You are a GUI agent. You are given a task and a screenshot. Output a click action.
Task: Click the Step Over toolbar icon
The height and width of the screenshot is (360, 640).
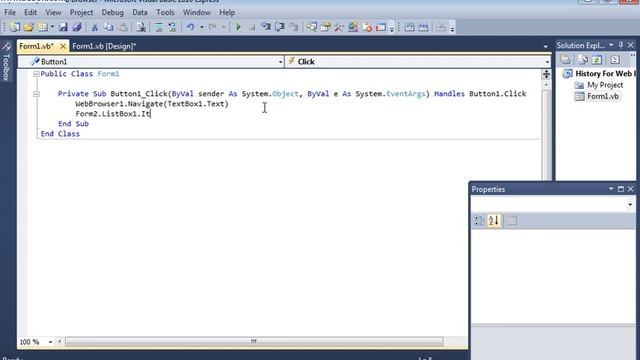click(x=280, y=27)
